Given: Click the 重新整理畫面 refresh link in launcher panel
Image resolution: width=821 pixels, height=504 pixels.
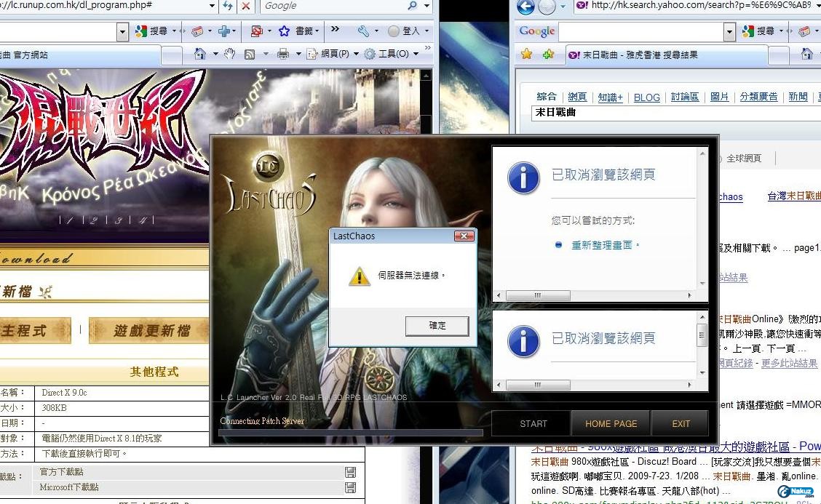Looking at the screenshot, I should pyautogui.click(x=602, y=246).
